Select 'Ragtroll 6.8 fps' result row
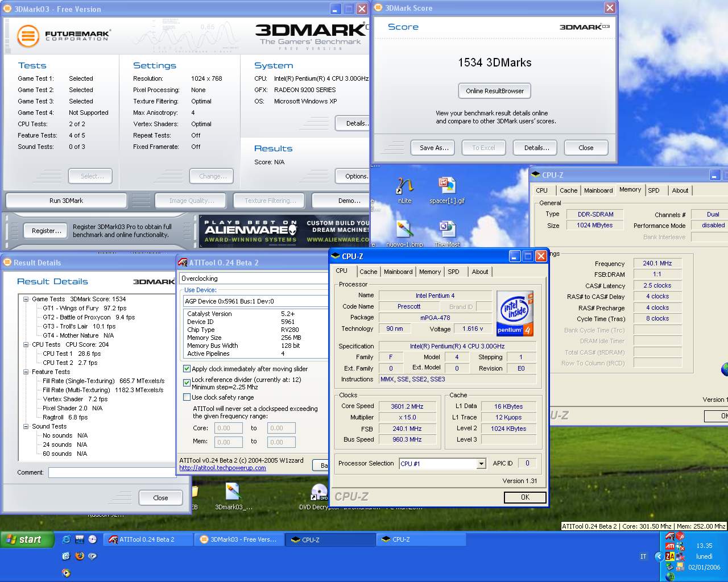The width and height of the screenshot is (728, 582). pyautogui.click(x=65, y=417)
